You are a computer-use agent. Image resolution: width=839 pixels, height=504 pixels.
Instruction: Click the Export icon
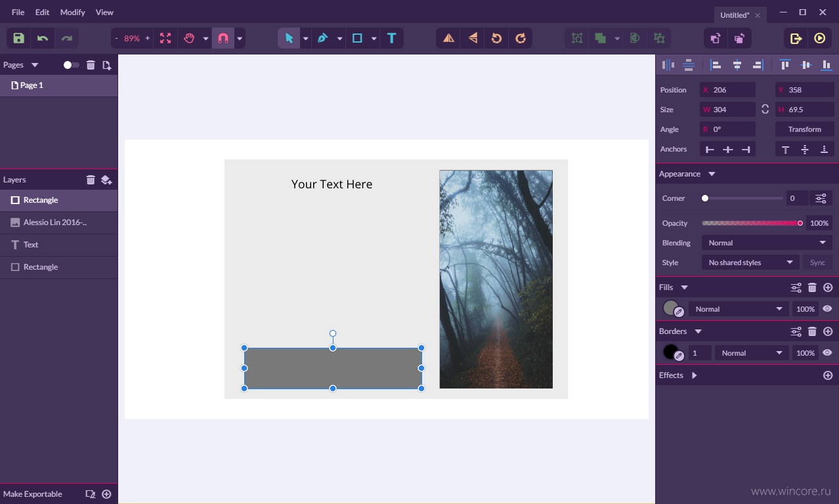[x=796, y=38]
